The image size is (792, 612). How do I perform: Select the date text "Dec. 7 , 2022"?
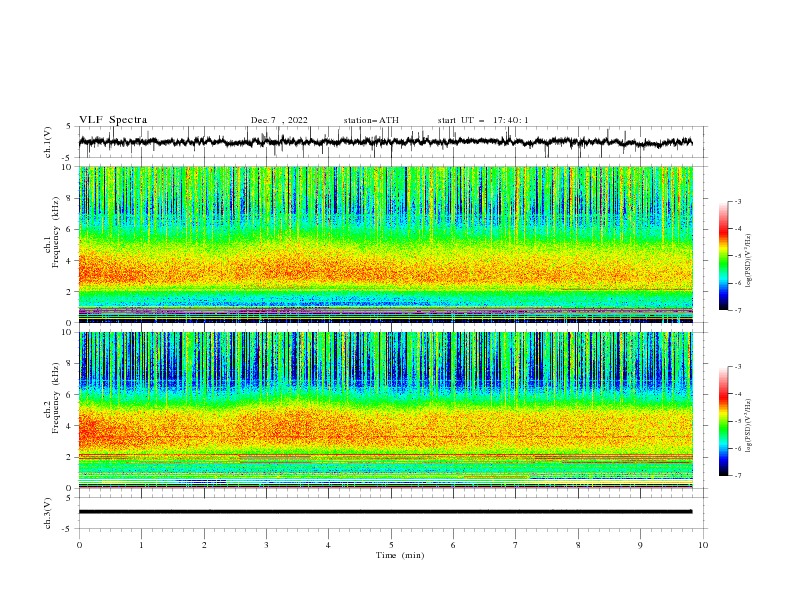(279, 120)
